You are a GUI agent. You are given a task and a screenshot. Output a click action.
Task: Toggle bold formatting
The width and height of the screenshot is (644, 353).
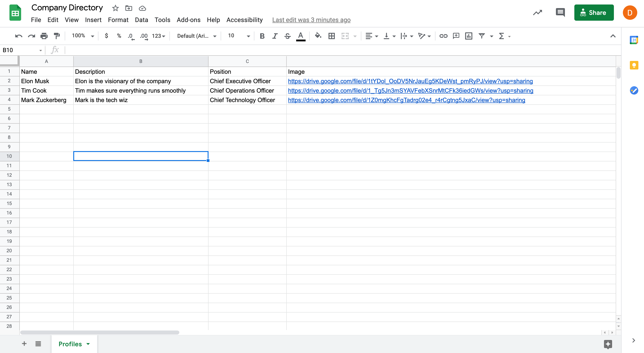coord(262,36)
